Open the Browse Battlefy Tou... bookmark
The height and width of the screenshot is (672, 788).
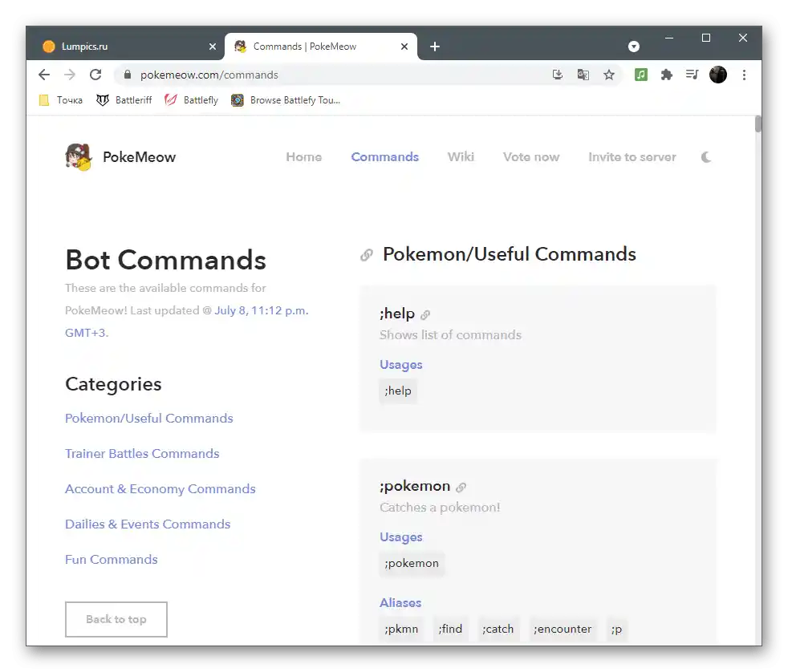point(286,100)
